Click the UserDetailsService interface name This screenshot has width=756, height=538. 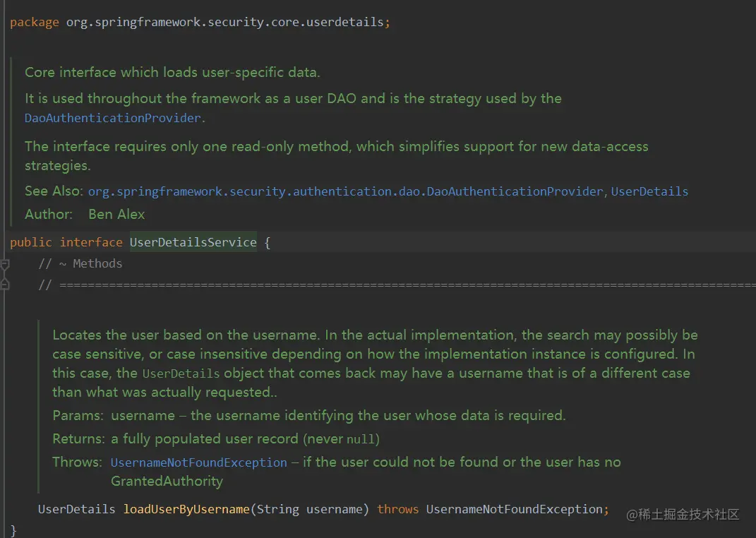193,242
